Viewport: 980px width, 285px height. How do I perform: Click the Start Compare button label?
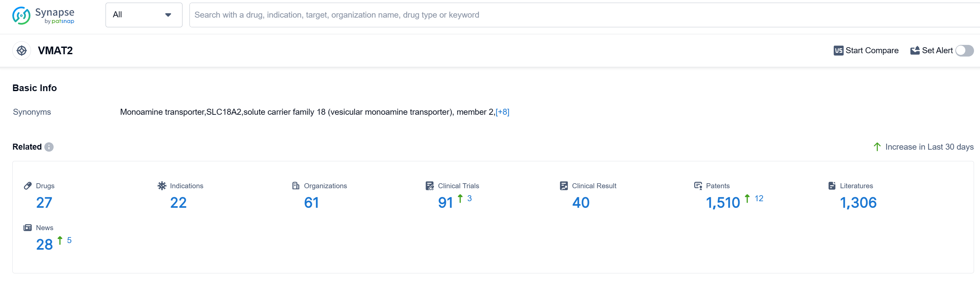pos(871,51)
